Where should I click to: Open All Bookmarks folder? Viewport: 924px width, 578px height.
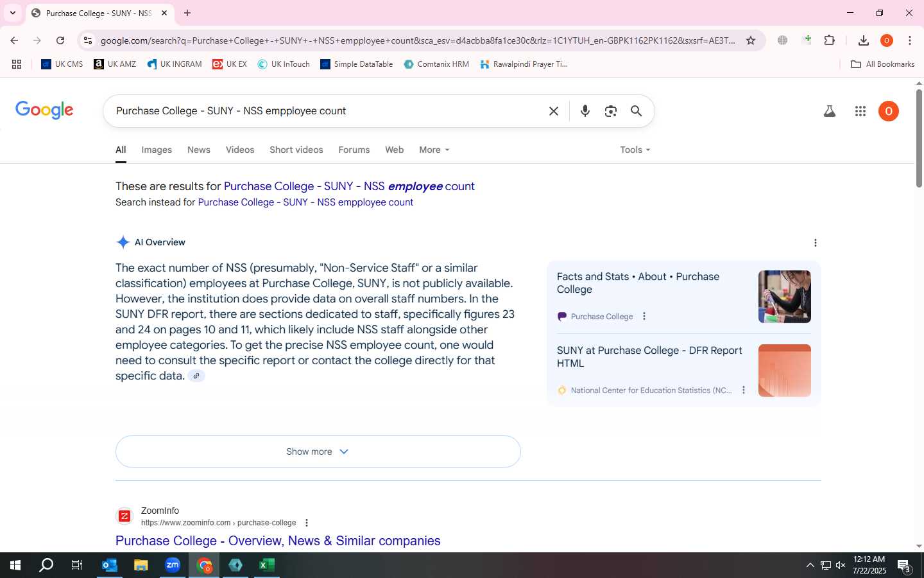pyautogui.click(x=882, y=64)
